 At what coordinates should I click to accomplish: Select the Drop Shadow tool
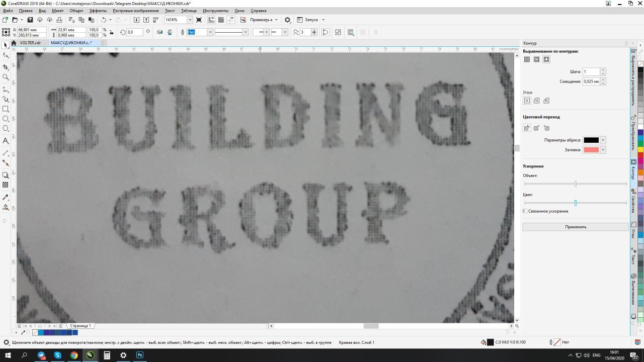tap(6, 175)
